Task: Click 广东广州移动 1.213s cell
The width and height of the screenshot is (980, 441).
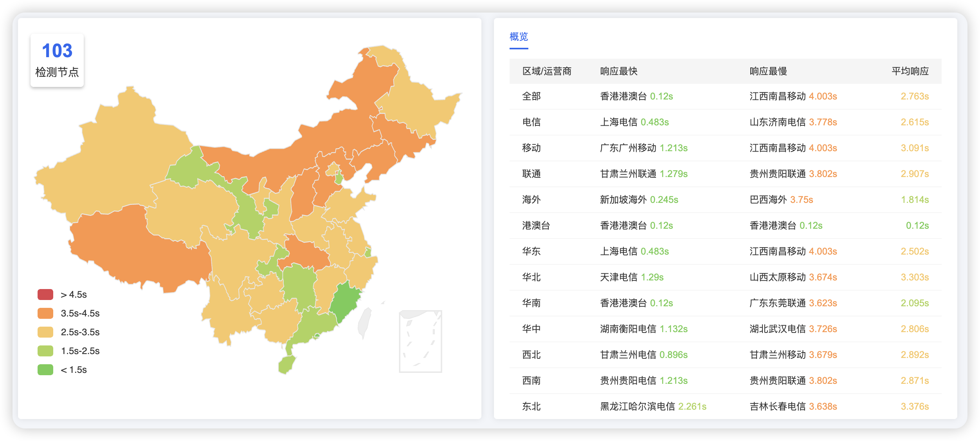Action: pos(644,148)
